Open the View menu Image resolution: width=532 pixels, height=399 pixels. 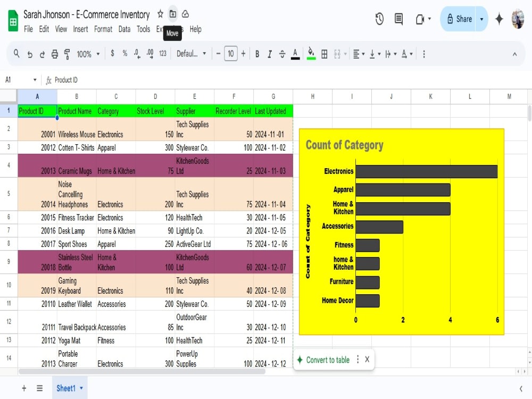(61, 29)
